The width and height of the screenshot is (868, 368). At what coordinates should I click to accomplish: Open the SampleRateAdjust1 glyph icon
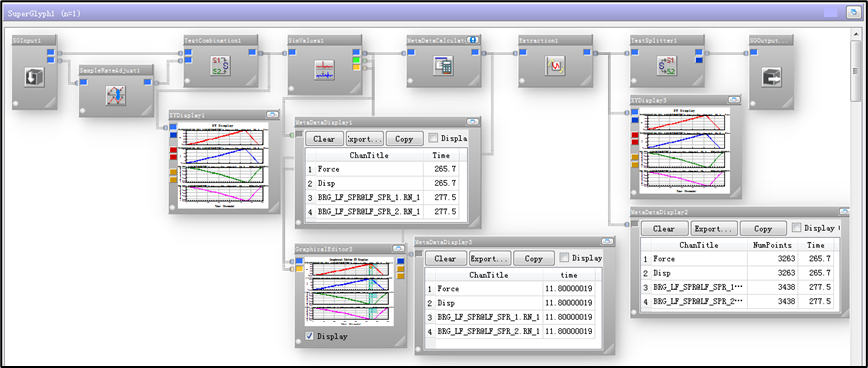click(116, 95)
